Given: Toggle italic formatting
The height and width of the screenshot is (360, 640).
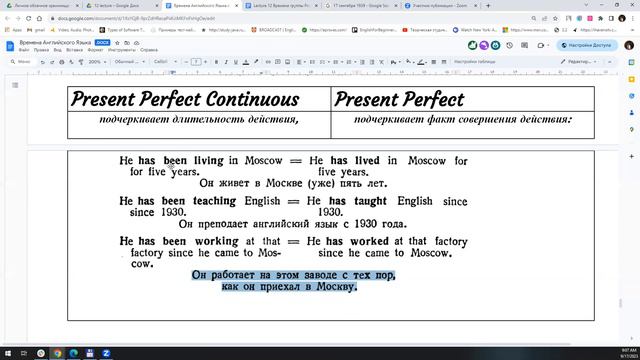Looking at the screenshot, I should tap(226, 62).
